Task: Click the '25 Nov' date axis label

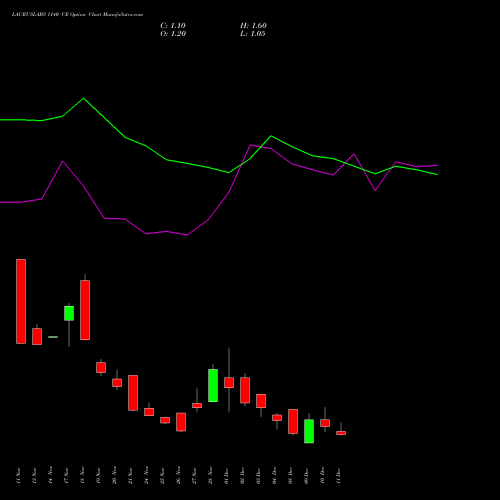Action: (162, 476)
